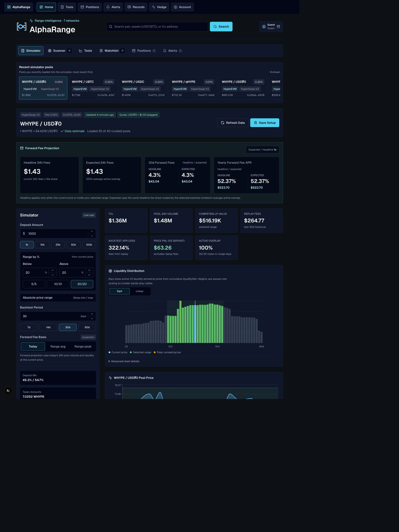Click the search magnifier icon inside search field
This screenshot has height=532, width=399.
point(111,27)
